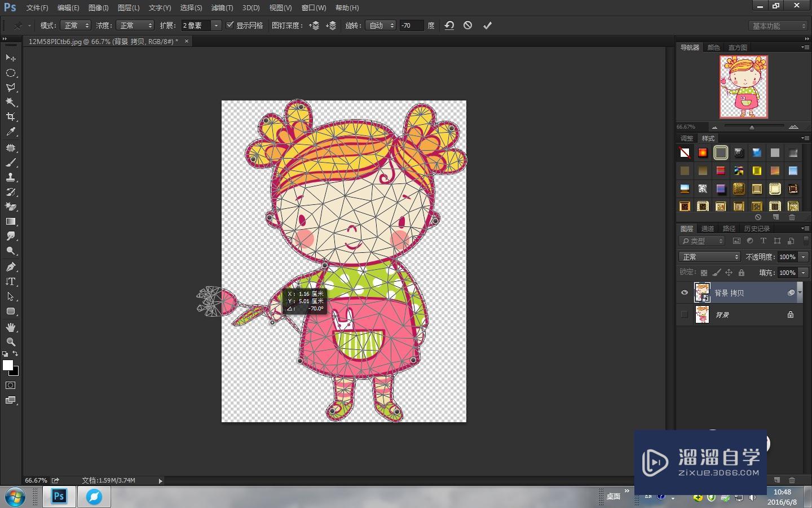Open the layer blend mode dropdown
Screen dimensions: 812x508
tap(709, 257)
